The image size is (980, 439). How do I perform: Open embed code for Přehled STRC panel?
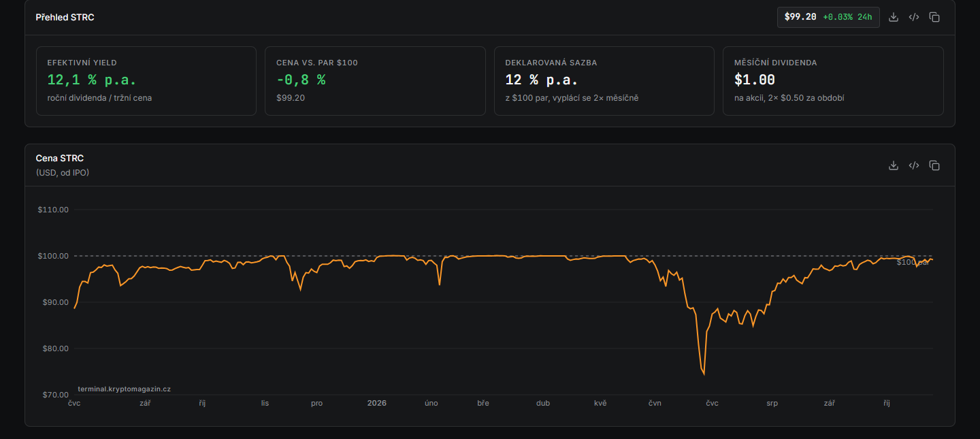[914, 17]
